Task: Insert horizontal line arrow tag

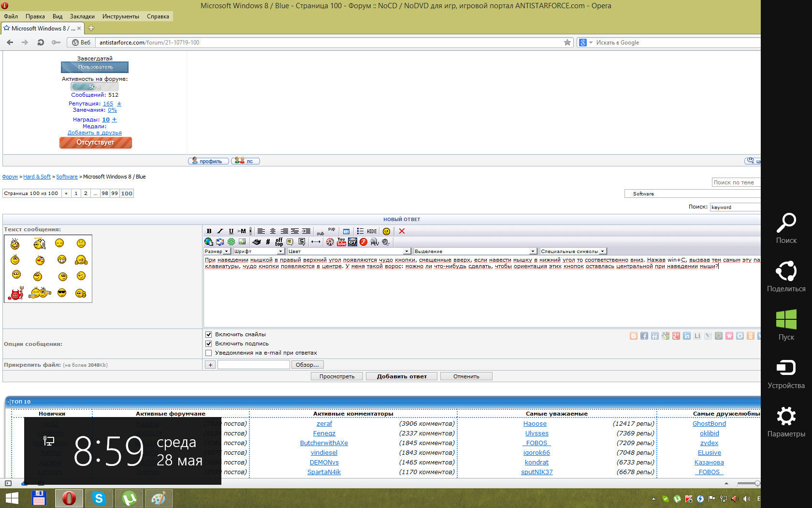Action: tap(316, 241)
